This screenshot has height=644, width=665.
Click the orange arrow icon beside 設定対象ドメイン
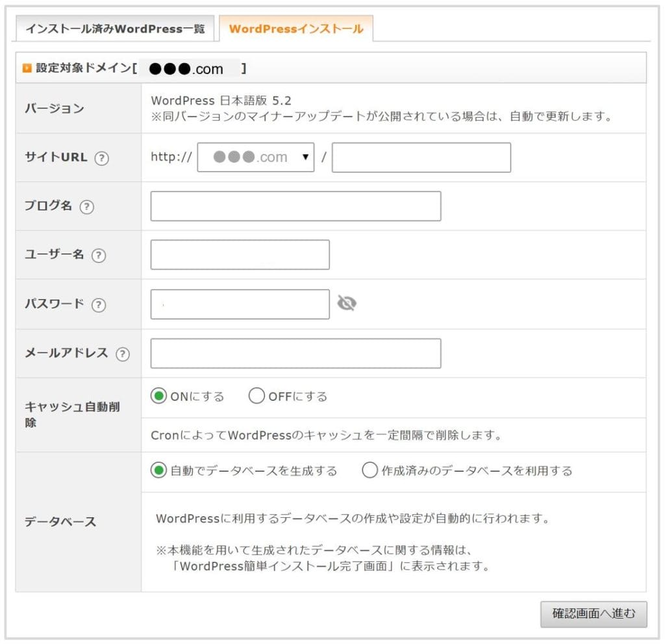pyautogui.click(x=27, y=68)
